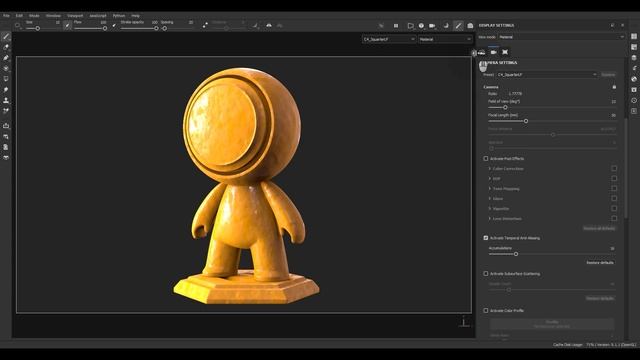Open the second panel icon in right dock

(x=634, y=47)
